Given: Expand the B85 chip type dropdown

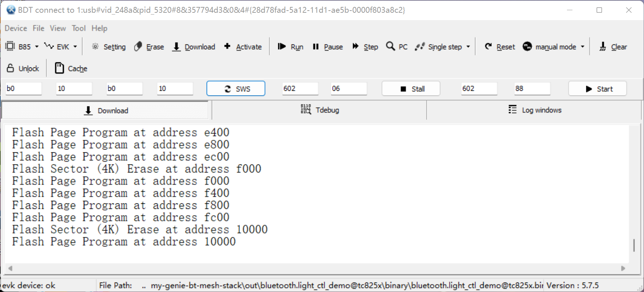Looking at the screenshot, I should point(37,47).
